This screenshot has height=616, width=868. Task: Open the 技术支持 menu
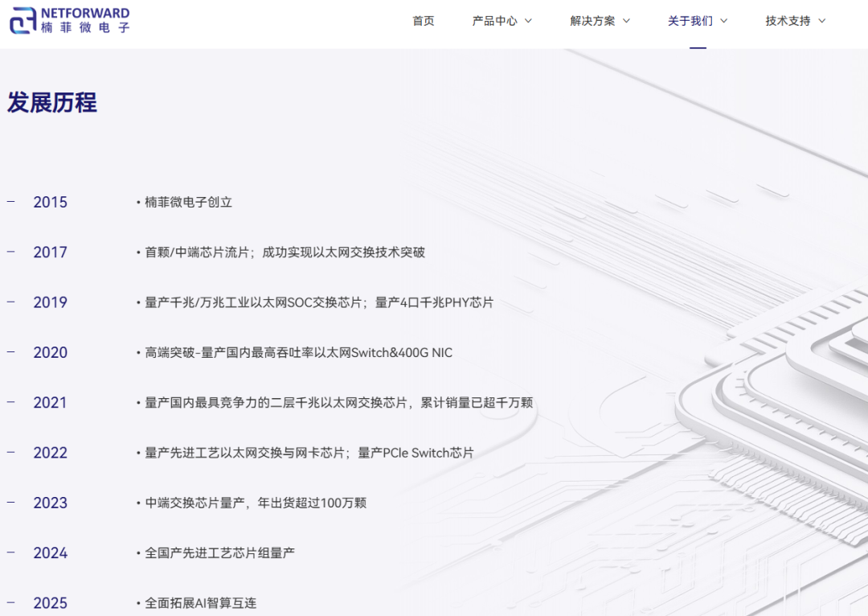[788, 21]
